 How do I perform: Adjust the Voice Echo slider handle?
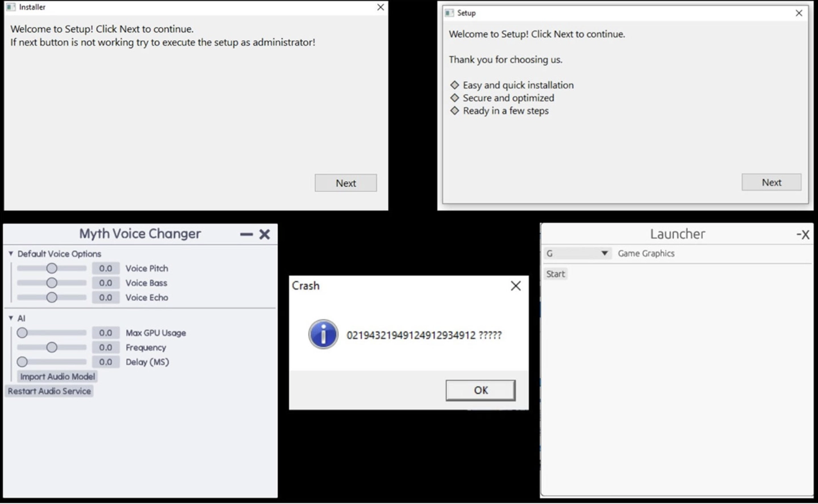pos(52,297)
